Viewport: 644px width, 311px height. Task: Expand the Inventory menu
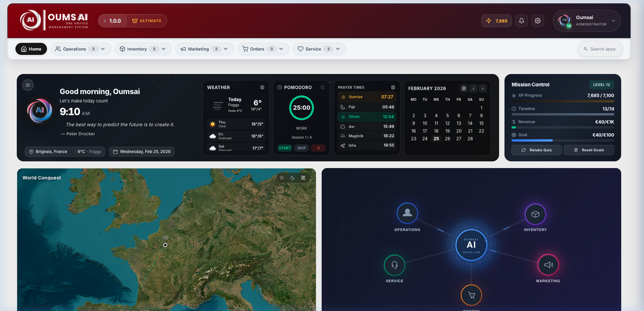[x=143, y=49]
